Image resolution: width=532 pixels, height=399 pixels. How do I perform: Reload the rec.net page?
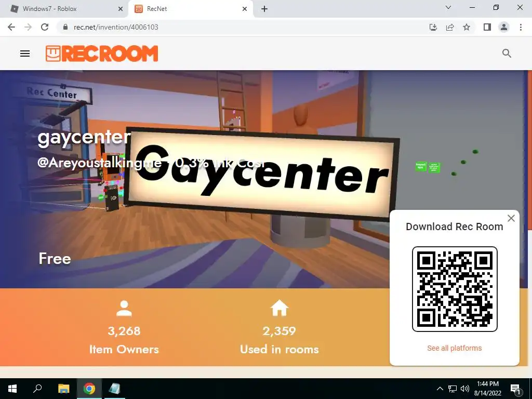pyautogui.click(x=45, y=27)
